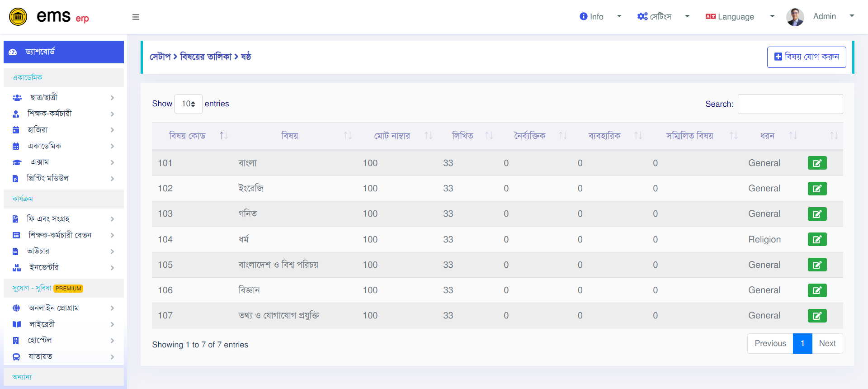This screenshot has height=389, width=868.
Task: Click edit icon for subject 104 ধর্ম
Action: pos(817,239)
